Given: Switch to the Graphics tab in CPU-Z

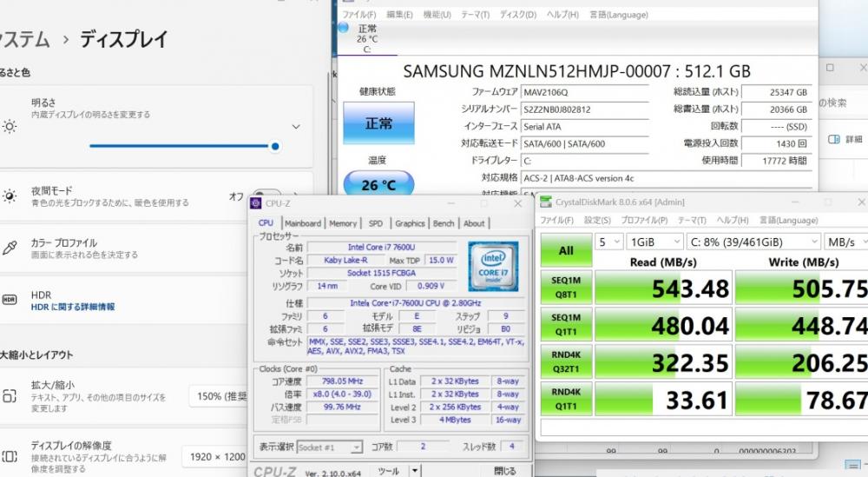Looking at the screenshot, I should pos(410,223).
